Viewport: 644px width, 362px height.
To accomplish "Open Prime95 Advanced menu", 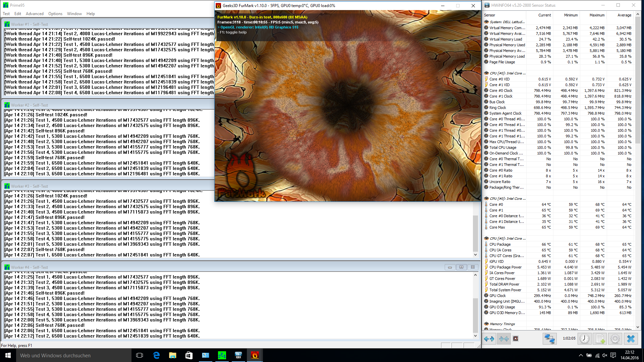I will pos(35,14).
